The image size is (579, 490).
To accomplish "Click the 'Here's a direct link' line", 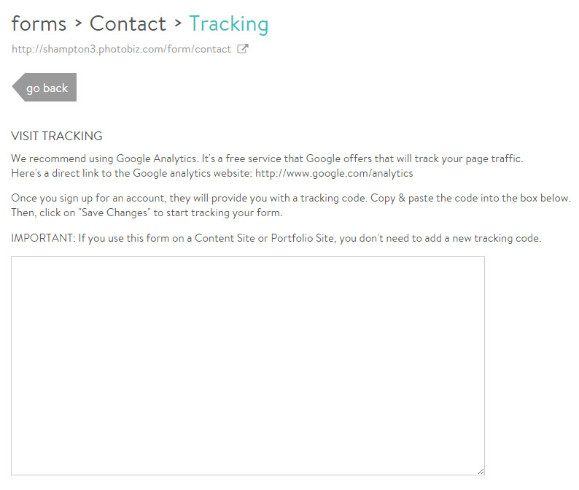I will [x=212, y=173].
